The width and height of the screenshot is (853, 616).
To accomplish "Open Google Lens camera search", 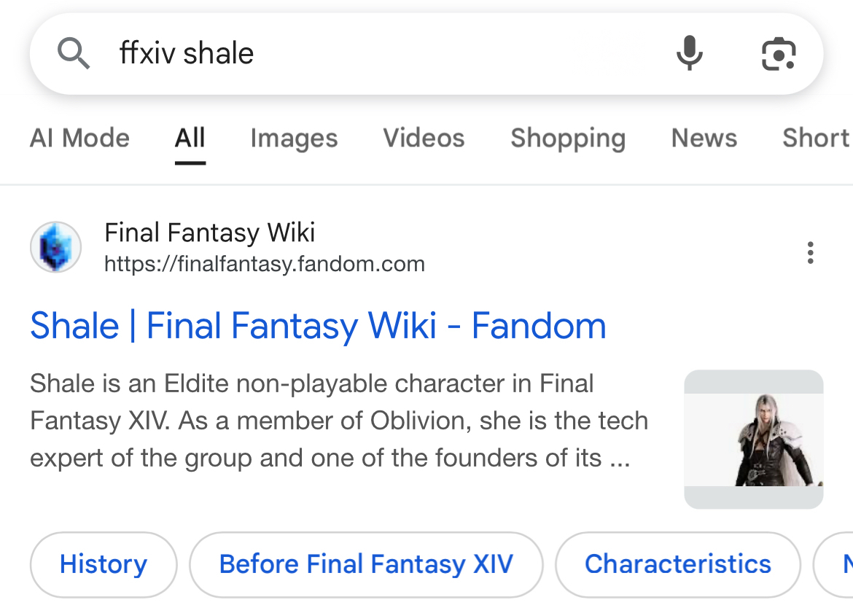I will (x=779, y=54).
